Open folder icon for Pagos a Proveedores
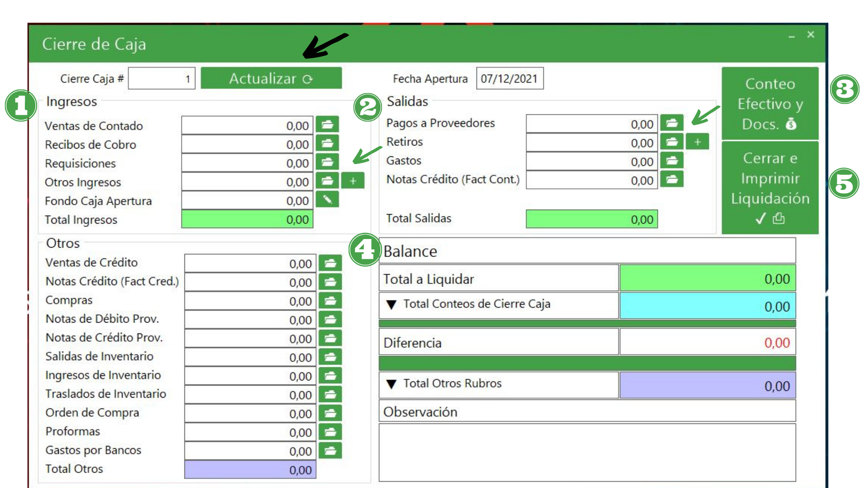Image resolution: width=868 pixels, height=488 pixels. point(672,122)
